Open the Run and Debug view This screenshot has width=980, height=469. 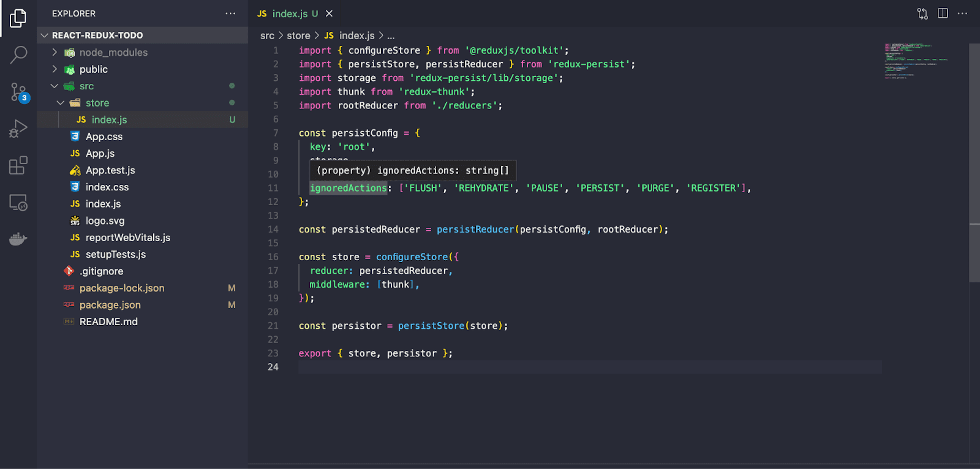[18, 129]
